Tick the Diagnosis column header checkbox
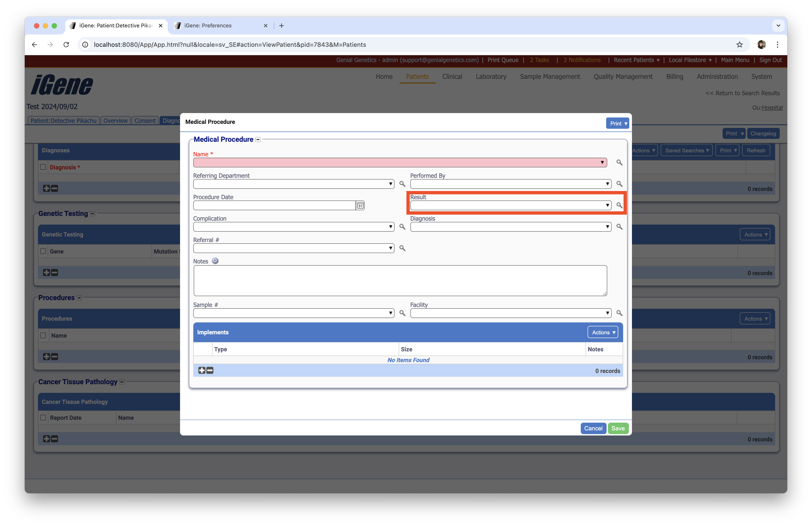The height and width of the screenshot is (526, 812). (43, 167)
